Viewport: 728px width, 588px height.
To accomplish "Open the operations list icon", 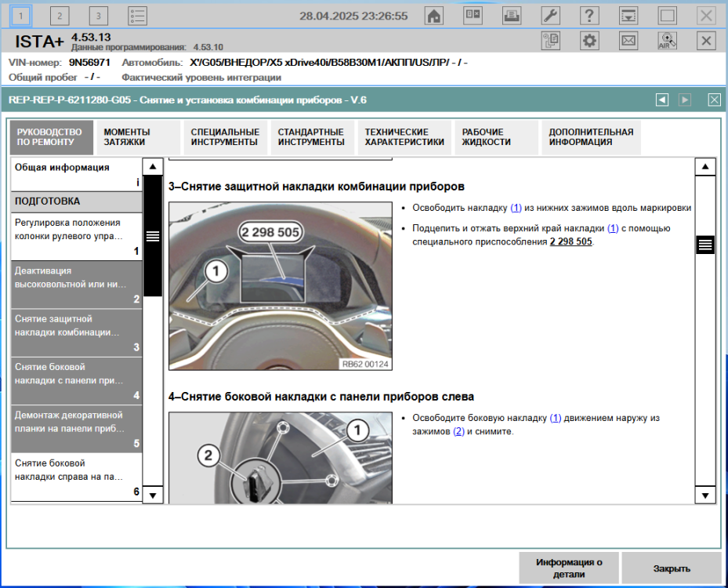I will click(x=137, y=16).
